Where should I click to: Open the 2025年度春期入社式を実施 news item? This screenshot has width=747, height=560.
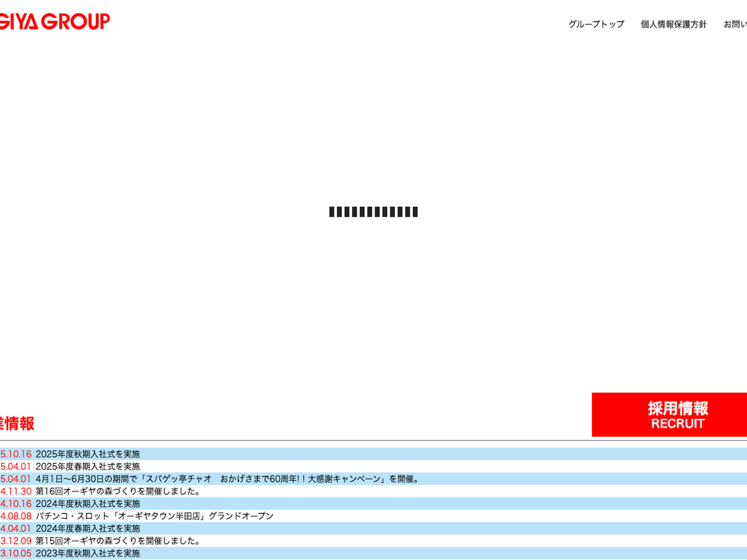click(x=88, y=467)
